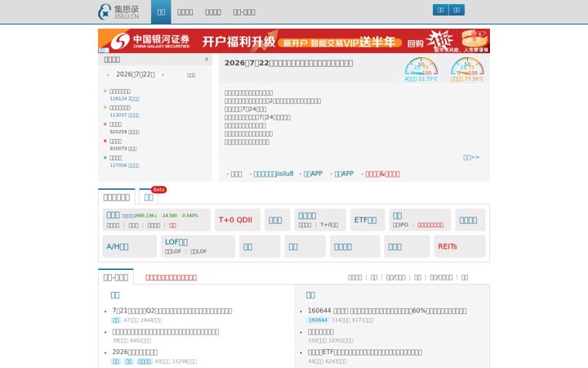Click the Jisilu logo in the header
The image size is (588, 368).
118,12
